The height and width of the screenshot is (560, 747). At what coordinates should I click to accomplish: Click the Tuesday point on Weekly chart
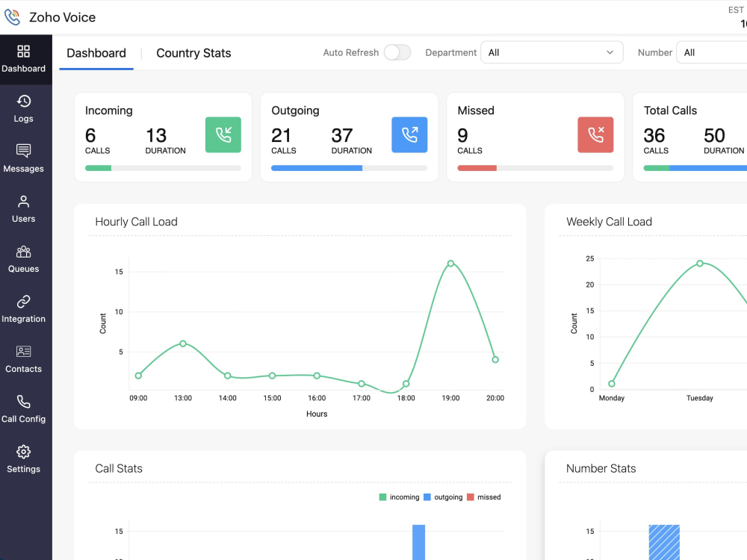[x=700, y=264]
